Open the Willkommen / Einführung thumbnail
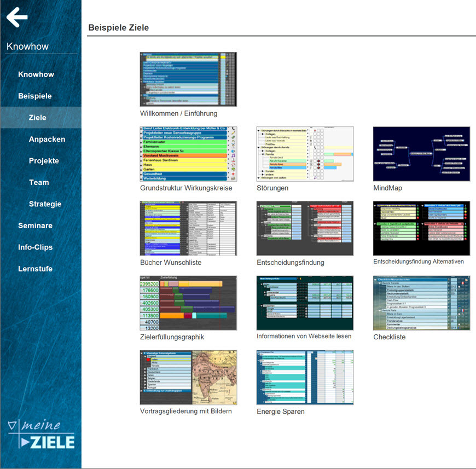The image size is (476, 469). point(188,79)
